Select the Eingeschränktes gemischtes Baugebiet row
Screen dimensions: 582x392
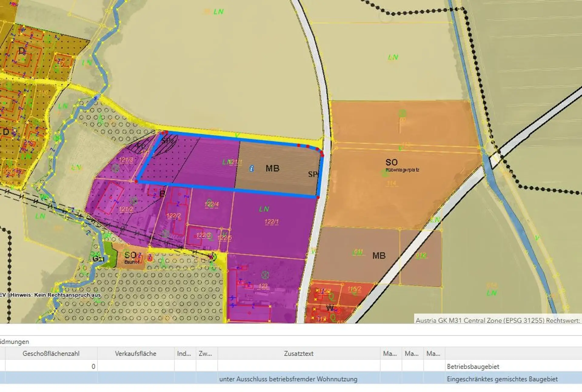[502, 379]
